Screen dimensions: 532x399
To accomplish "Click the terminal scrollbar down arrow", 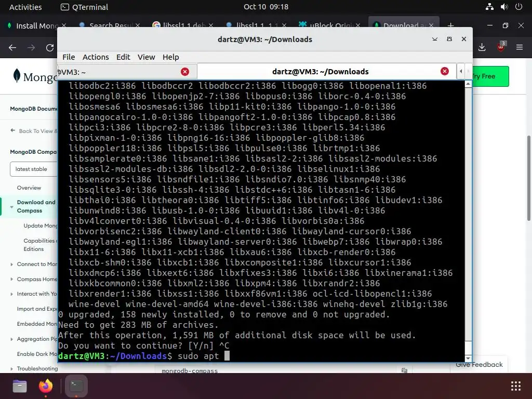I will (468, 358).
